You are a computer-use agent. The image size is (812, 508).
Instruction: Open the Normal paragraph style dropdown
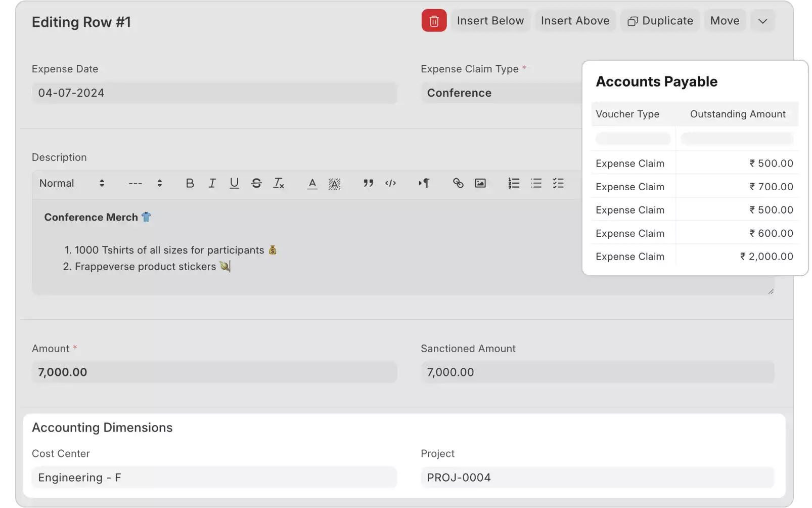click(x=71, y=183)
